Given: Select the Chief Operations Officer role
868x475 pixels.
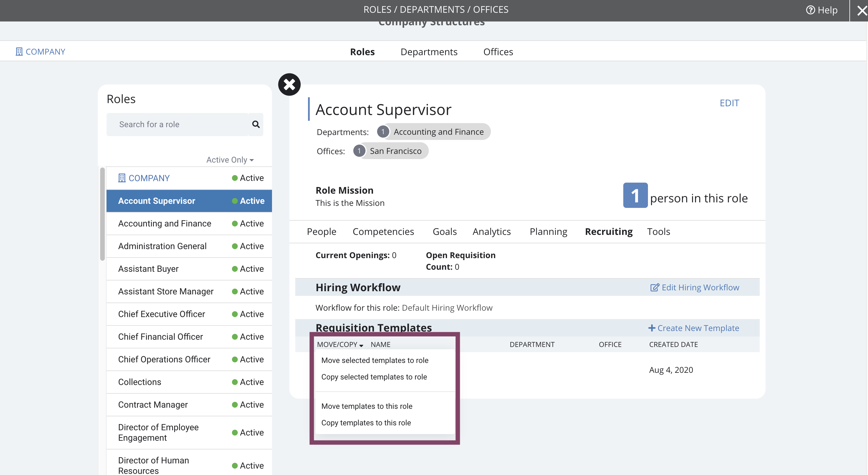Looking at the screenshot, I should 189,359.
